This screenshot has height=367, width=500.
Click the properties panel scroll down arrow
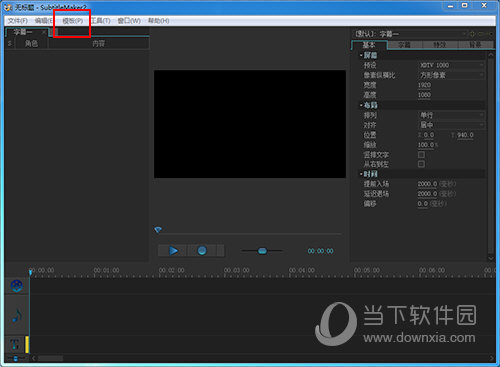pos(491,258)
